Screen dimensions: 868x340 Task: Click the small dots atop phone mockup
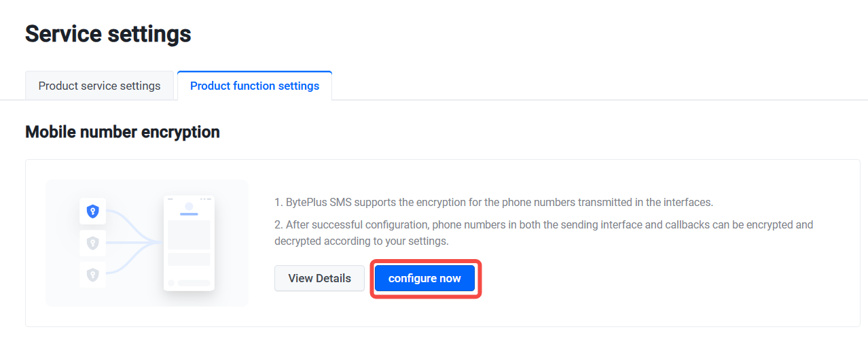click(205, 199)
